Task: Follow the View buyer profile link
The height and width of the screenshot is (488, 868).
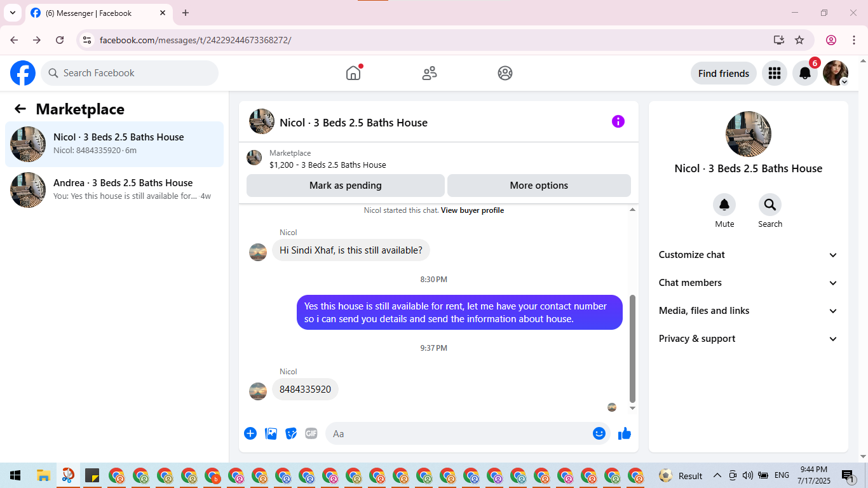Action: pos(472,210)
